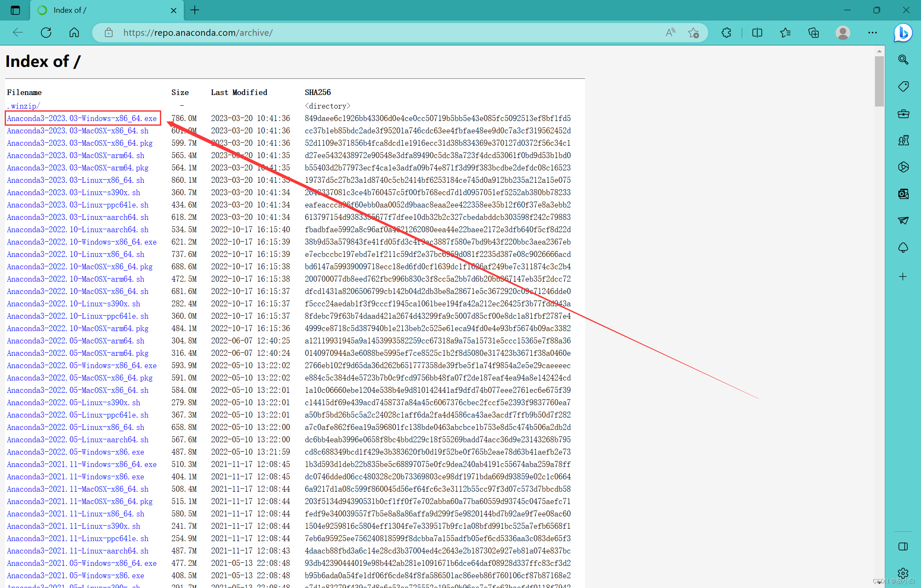This screenshot has height=588, width=921.
Task: Download Anaconda3-2021.11-Windows-x86_64.exe
Action: click(x=82, y=464)
